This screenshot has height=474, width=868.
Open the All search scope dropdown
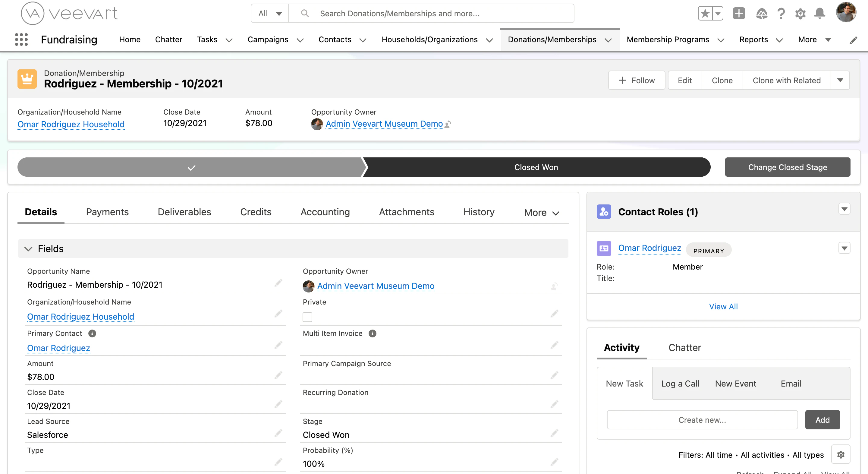point(269,14)
